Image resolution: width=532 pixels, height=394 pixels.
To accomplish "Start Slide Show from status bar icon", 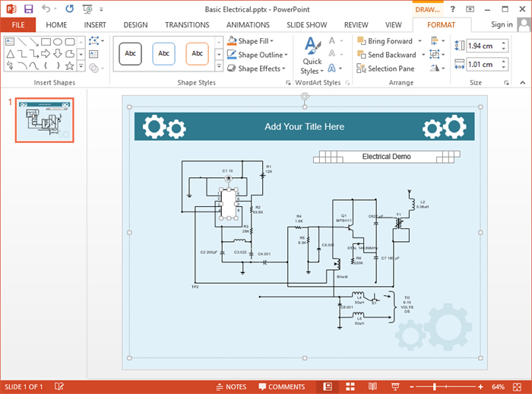I will (394, 386).
